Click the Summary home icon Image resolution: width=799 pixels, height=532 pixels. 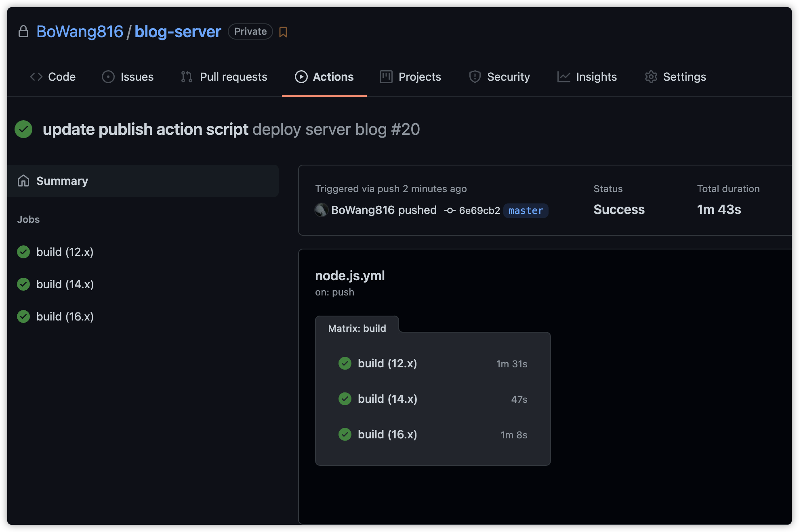click(23, 181)
